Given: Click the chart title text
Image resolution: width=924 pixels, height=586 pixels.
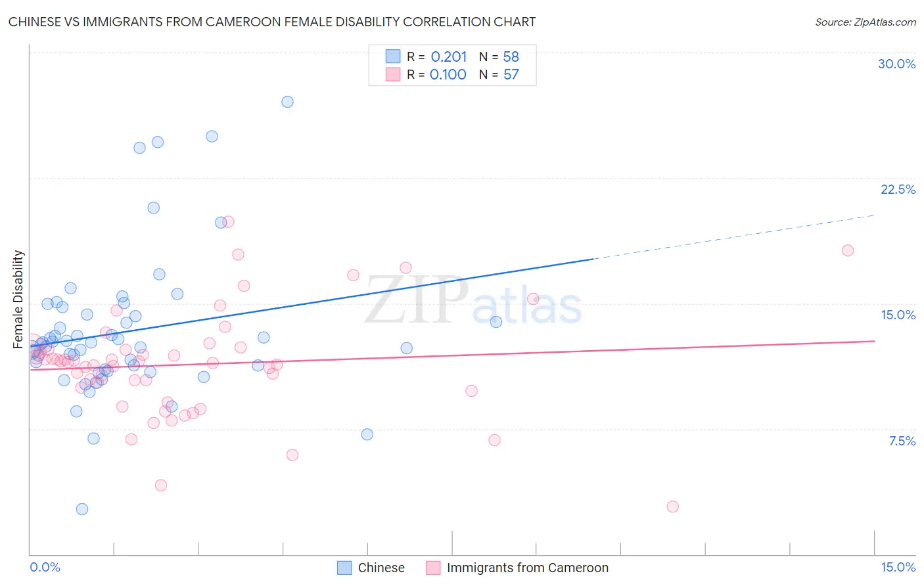Looking at the screenshot, I should 272,22.
